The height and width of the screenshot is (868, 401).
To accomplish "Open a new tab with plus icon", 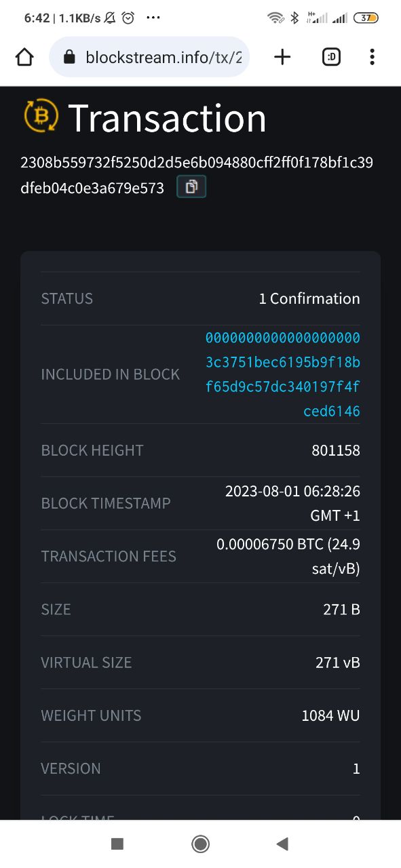I will coord(282,57).
